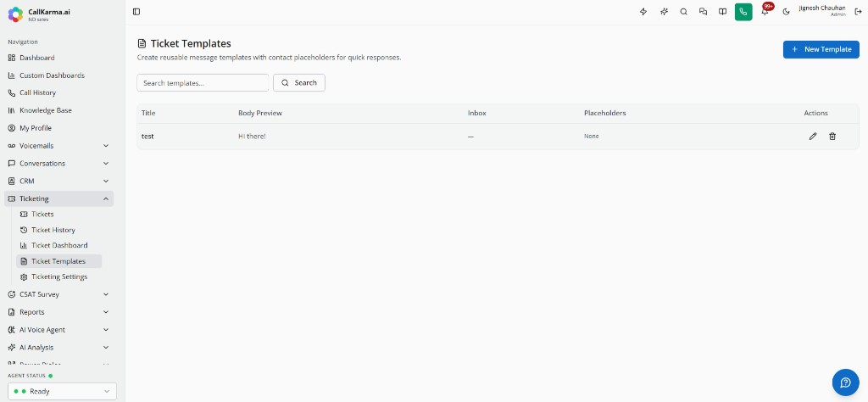The height and width of the screenshot is (402, 868).
Task: Click the New Template button
Action: (x=821, y=49)
